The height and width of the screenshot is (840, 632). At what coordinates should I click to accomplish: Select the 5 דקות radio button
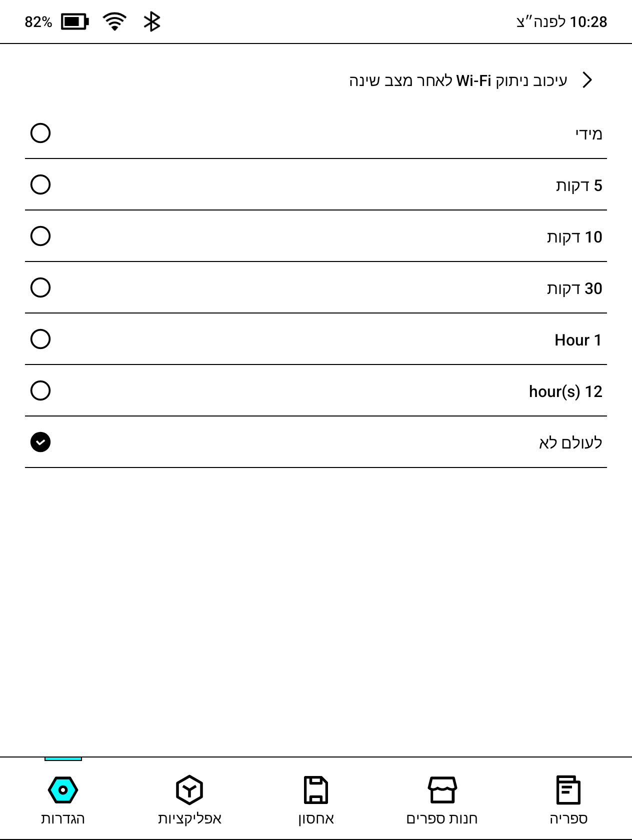pyautogui.click(x=40, y=184)
